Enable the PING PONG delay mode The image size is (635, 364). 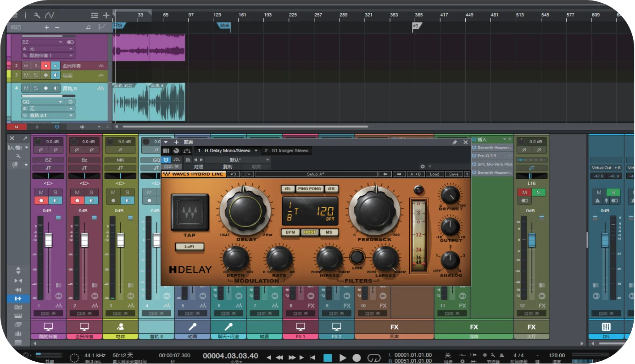[x=310, y=189]
